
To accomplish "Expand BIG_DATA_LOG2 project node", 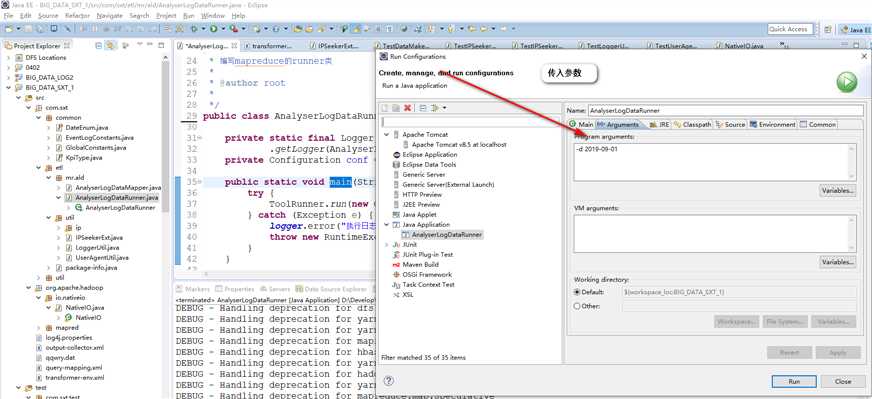I will coord(8,77).
